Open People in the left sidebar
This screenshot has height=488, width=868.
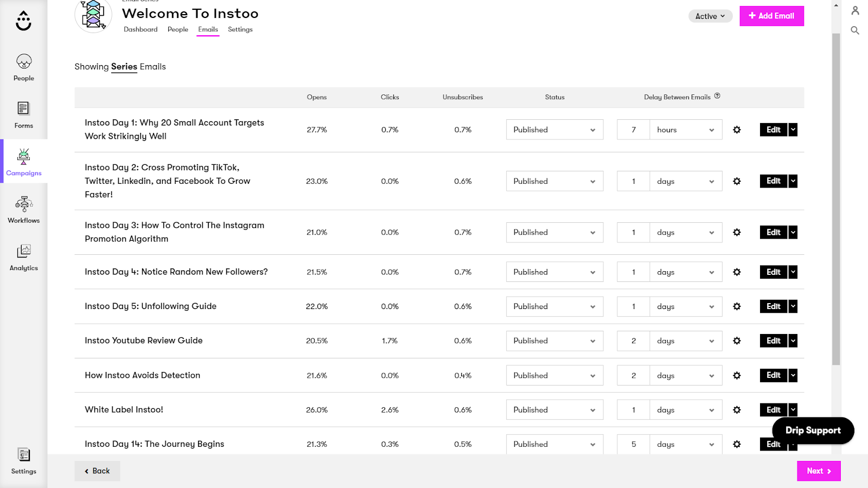click(24, 68)
